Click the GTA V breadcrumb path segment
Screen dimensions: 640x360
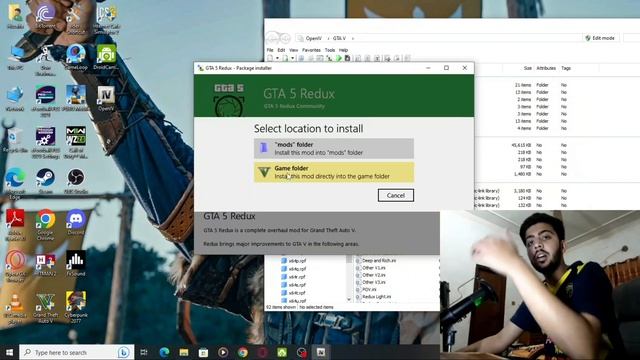(x=339, y=38)
